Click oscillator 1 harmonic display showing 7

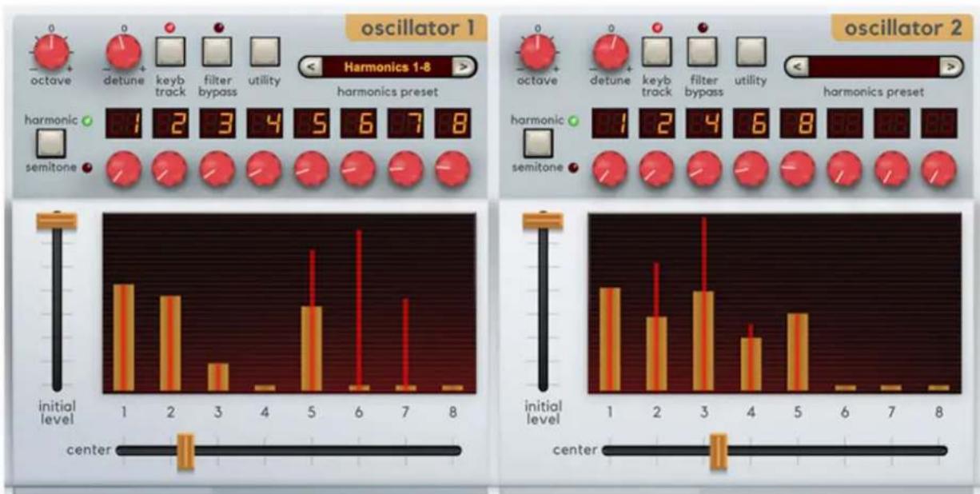click(x=405, y=125)
